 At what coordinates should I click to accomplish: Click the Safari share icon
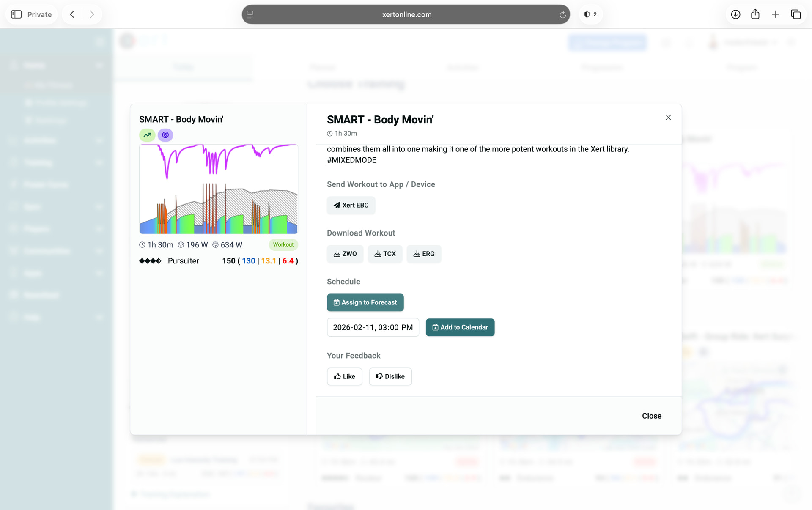click(755, 14)
